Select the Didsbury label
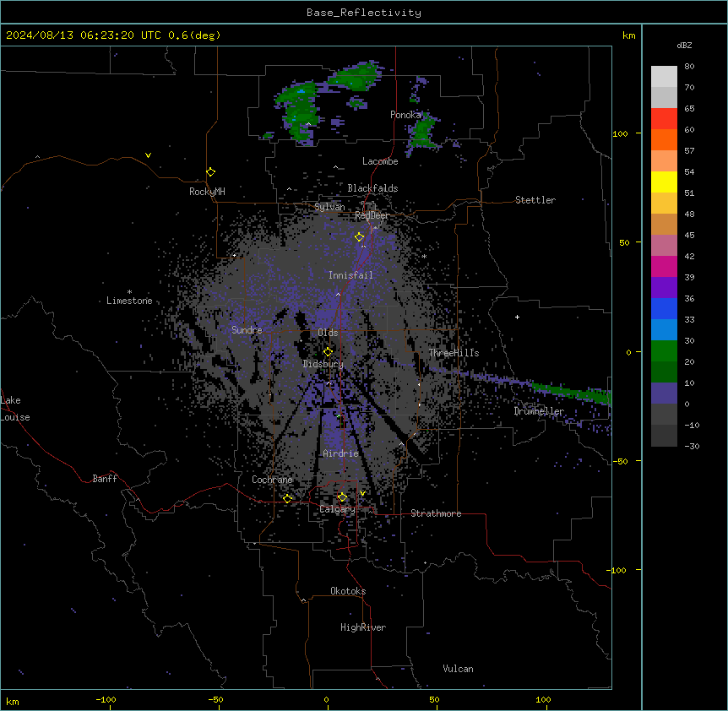728x711 pixels. click(x=323, y=364)
